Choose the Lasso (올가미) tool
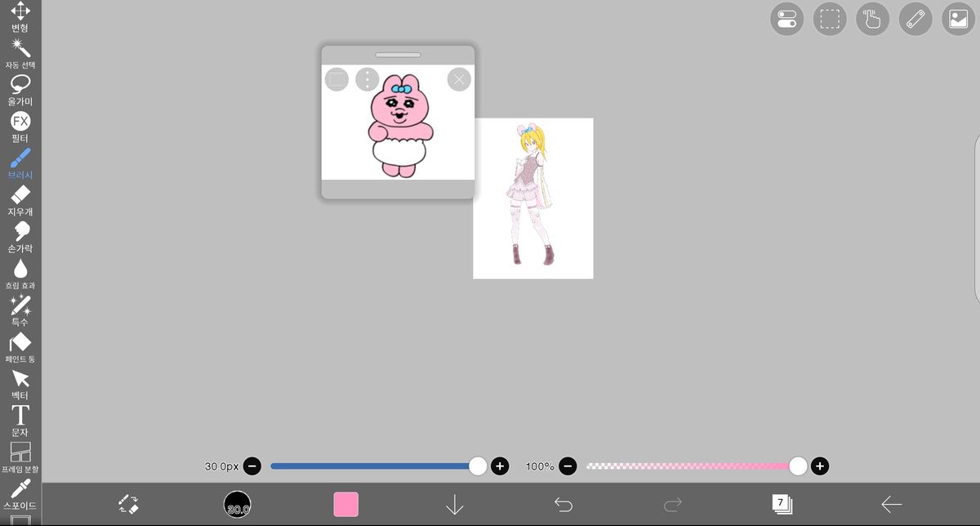Viewport: 980px width, 526px height. click(20, 90)
